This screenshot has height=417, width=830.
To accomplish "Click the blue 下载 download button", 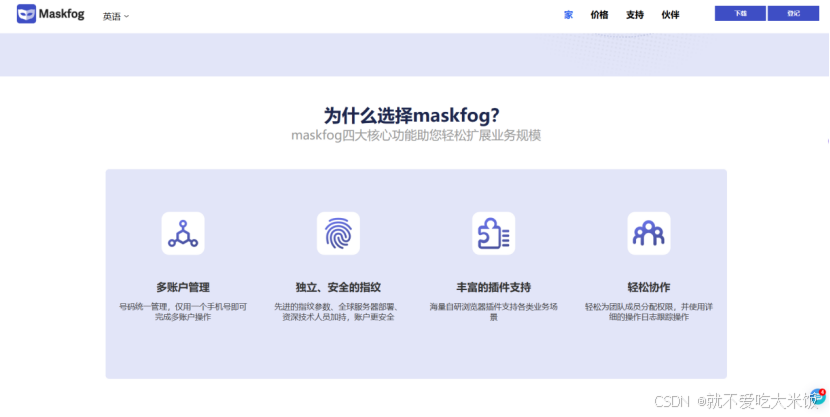I will (740, 13).
